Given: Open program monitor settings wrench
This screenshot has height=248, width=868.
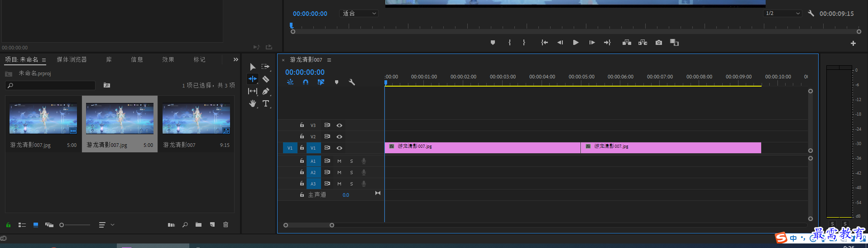Looking at the screenshot, I should [x=811, y=13].
